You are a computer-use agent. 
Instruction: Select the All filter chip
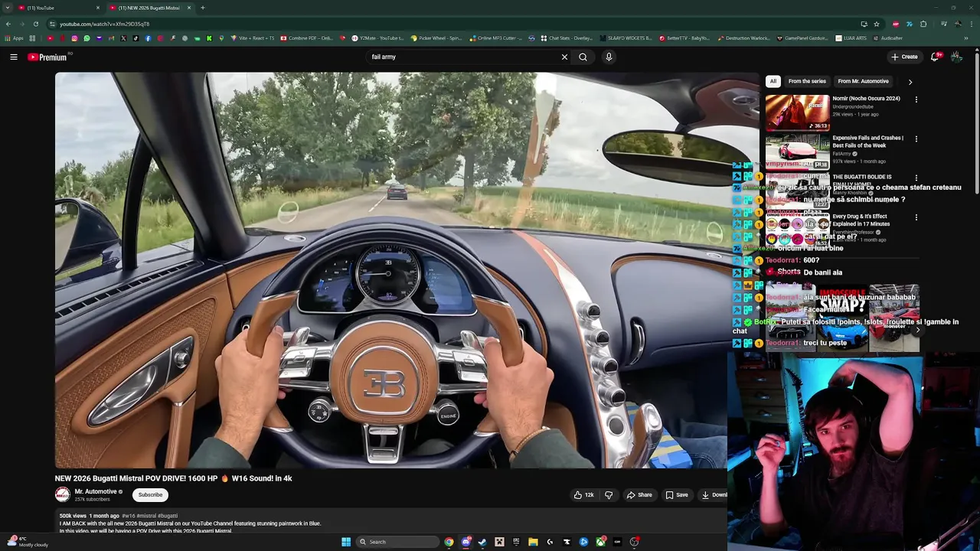pos(773,81)
